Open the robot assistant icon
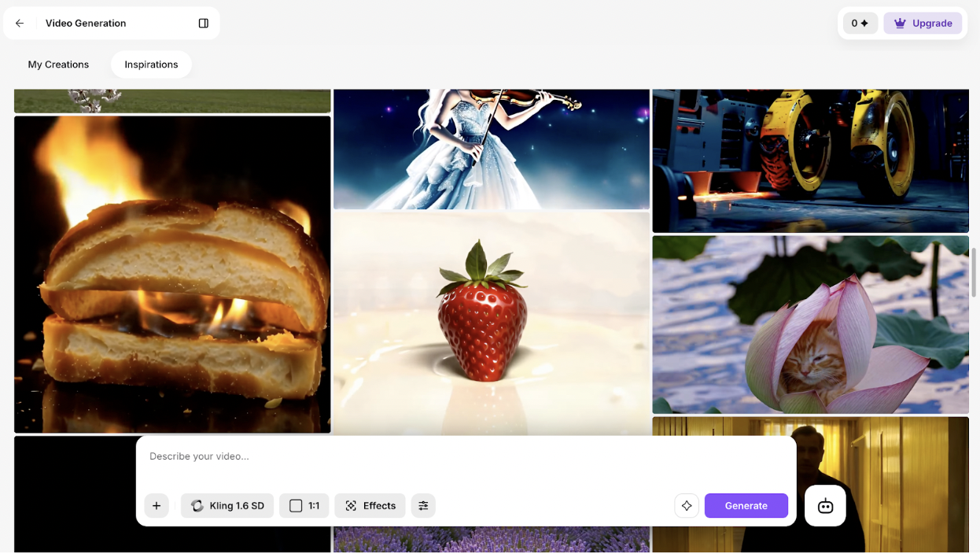The width and height of the screenshot is (980, 554). pos(825,506)
